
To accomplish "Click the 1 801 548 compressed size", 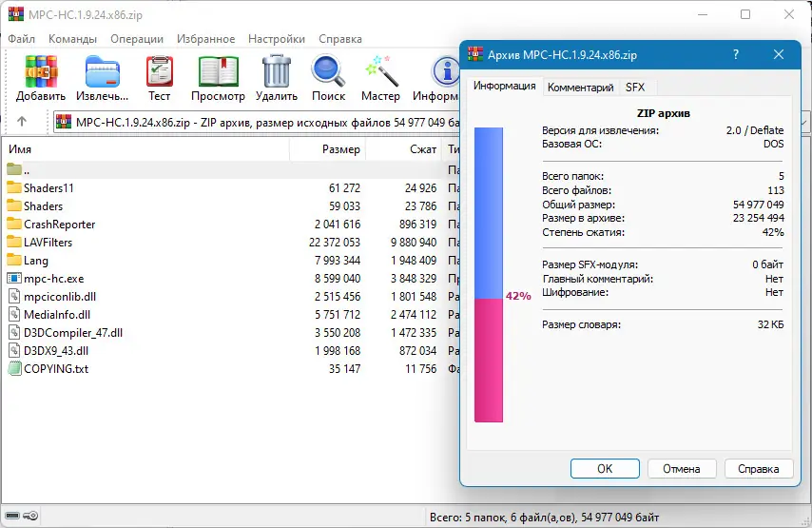I will click(414, 297).
